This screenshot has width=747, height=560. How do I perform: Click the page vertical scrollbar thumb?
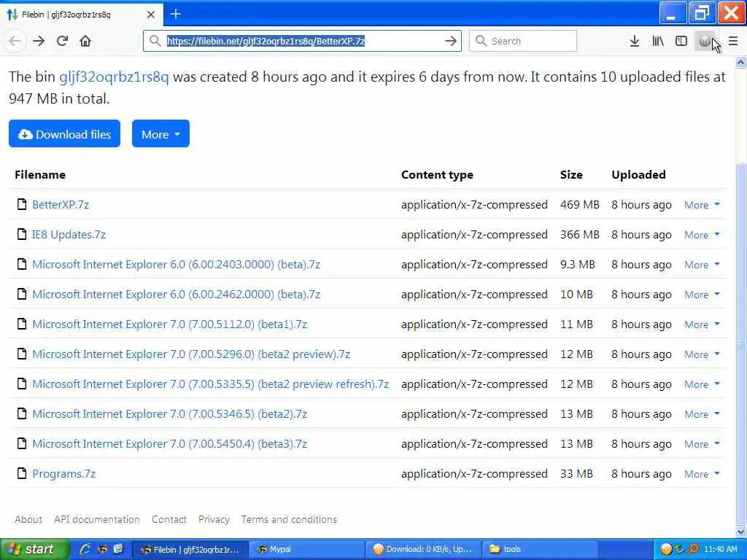coord(740,343)
